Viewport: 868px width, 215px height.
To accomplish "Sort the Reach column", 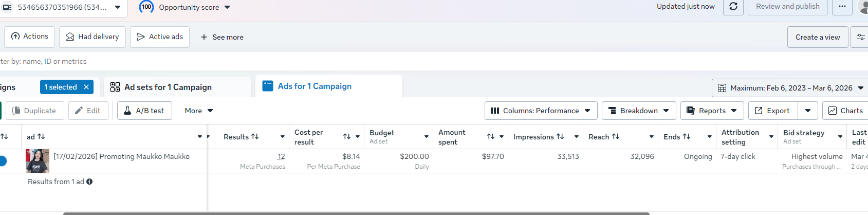I will pos(616,137).
